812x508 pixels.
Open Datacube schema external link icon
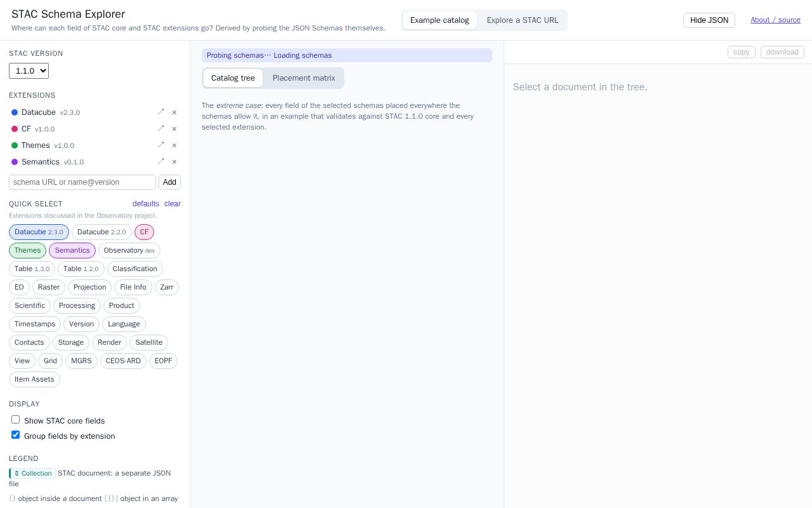[161, 112]
